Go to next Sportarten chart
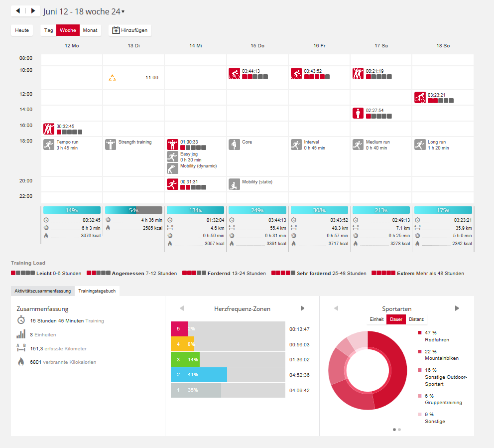494x448 pixels. pos(457,308)
